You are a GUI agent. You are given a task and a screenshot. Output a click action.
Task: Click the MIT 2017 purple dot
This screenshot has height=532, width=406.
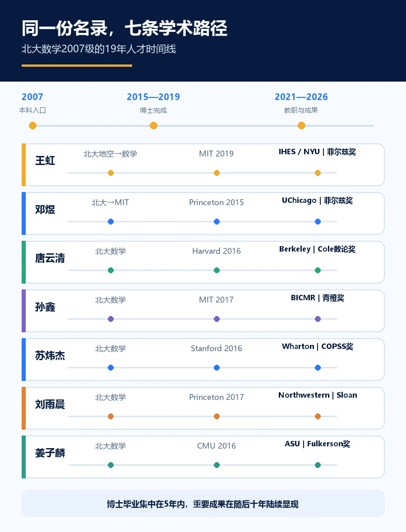click(217, 319)
